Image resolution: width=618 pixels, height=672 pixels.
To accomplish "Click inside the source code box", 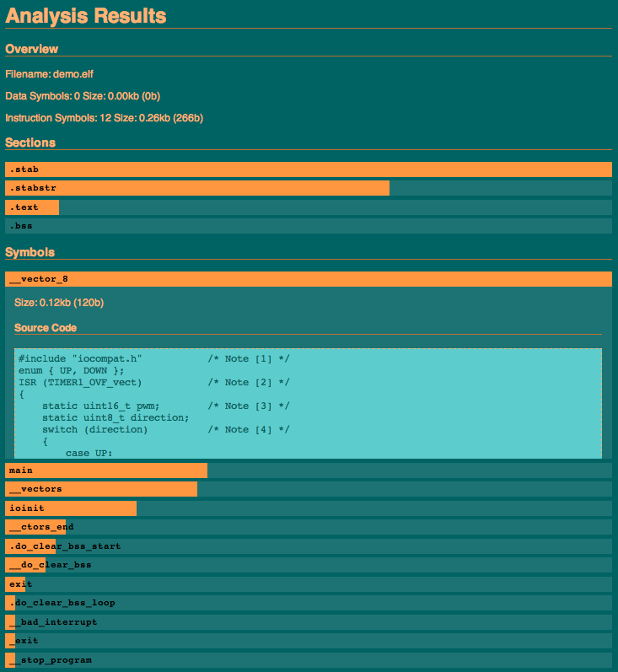I will tap(309, 405).
